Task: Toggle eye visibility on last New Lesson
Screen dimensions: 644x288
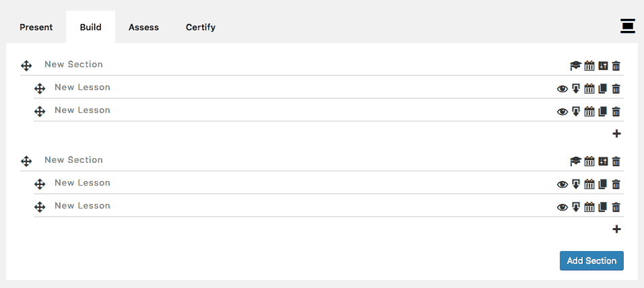Action: (x=562, y=208)
